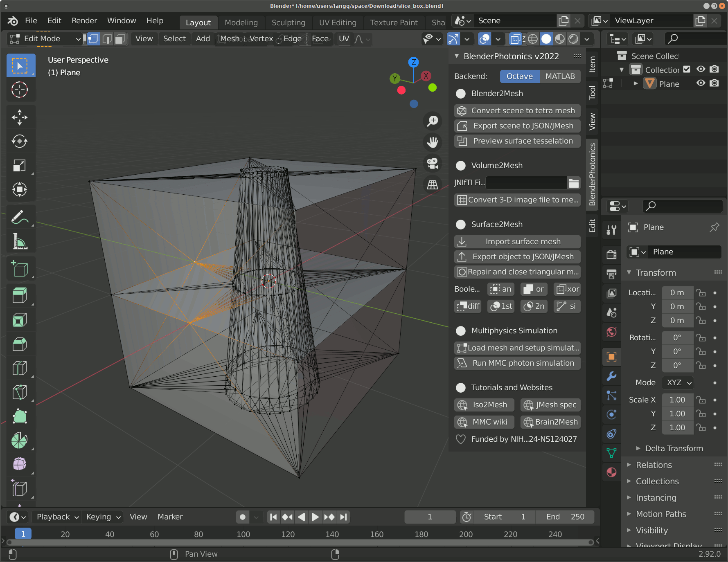
Task: Open the Render properties tab icon
Action: pos(611,254)
